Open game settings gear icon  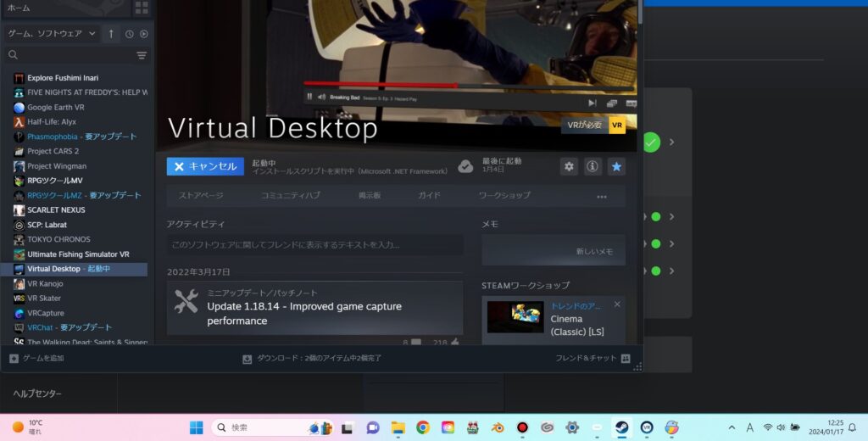point(569,166)
